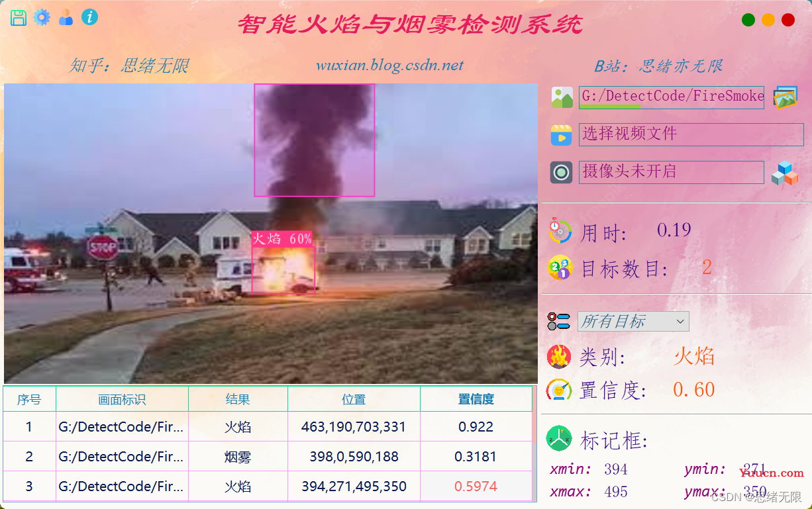Image resolution: width=812 pixels, height=509 pixels.
Task: Click the folder browse pictures icon
Action: [x=786, y=98]
